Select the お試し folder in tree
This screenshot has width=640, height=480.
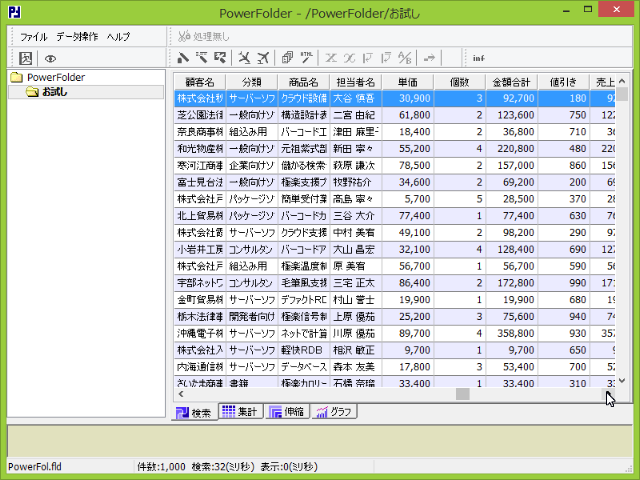[x=54, y=92]
